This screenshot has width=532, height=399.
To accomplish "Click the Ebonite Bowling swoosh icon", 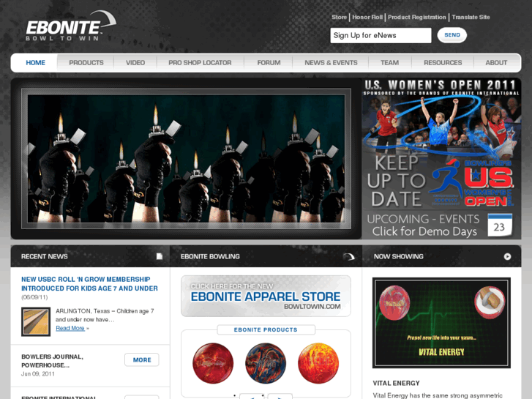I will point(348,257).
